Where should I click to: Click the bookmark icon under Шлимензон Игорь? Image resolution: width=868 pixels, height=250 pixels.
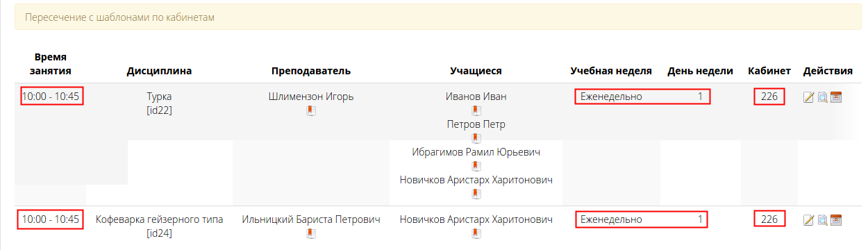[311, 110]
